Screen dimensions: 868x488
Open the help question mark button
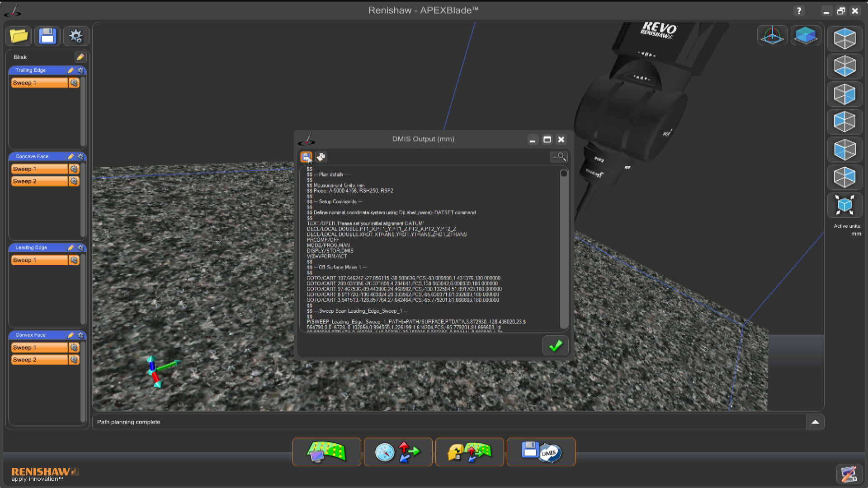799,11
